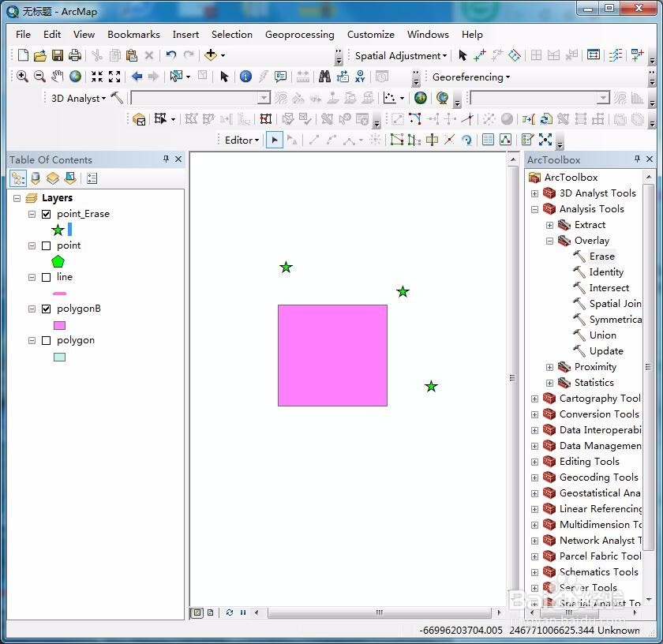Click List By Selection icon
663x644 pixels.
click(70, 178)
